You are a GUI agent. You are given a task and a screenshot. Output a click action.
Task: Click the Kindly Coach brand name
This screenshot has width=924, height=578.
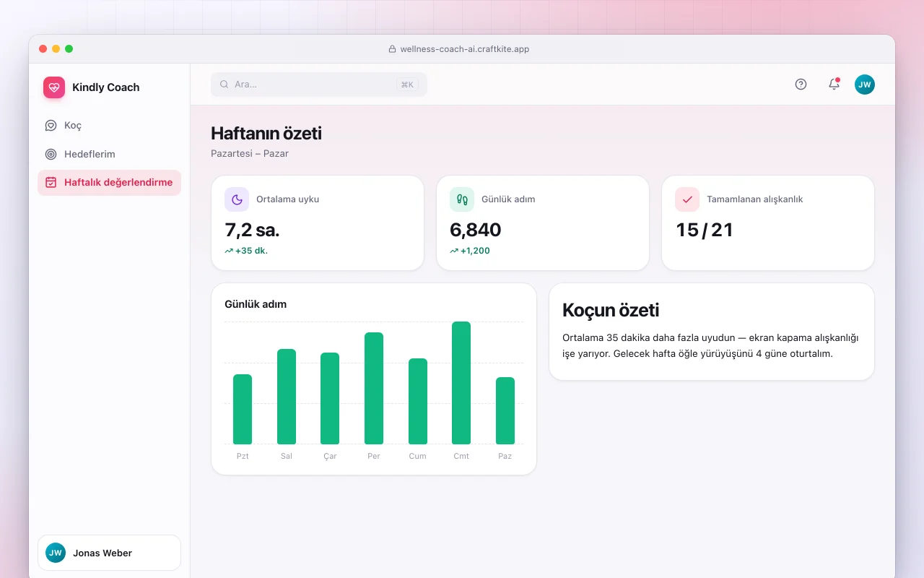click(x=106, y=87)
